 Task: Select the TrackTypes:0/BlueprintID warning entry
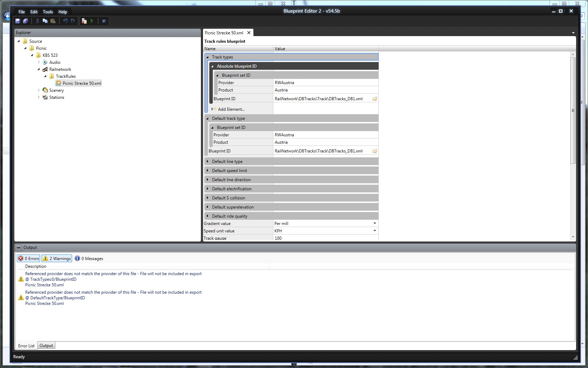coord(113,279)
